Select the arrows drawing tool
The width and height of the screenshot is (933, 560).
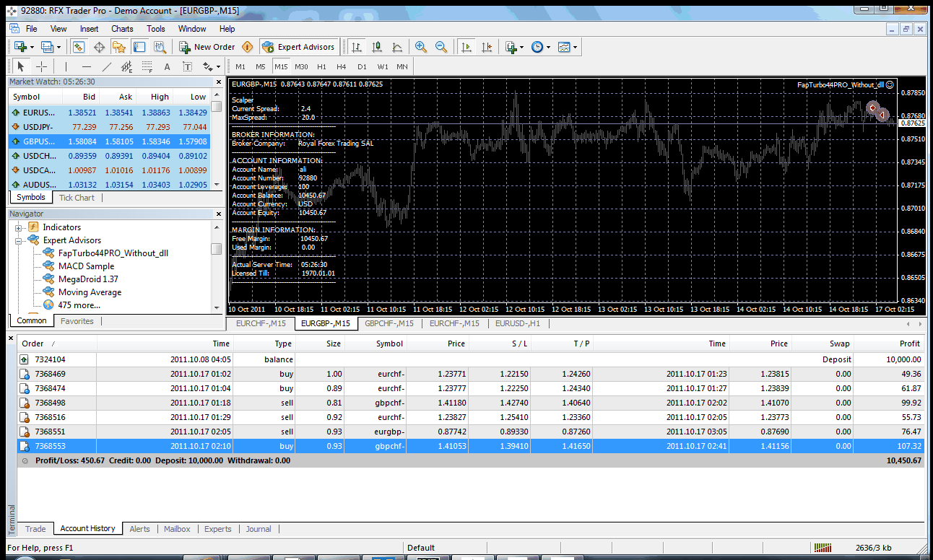[208, 66]
